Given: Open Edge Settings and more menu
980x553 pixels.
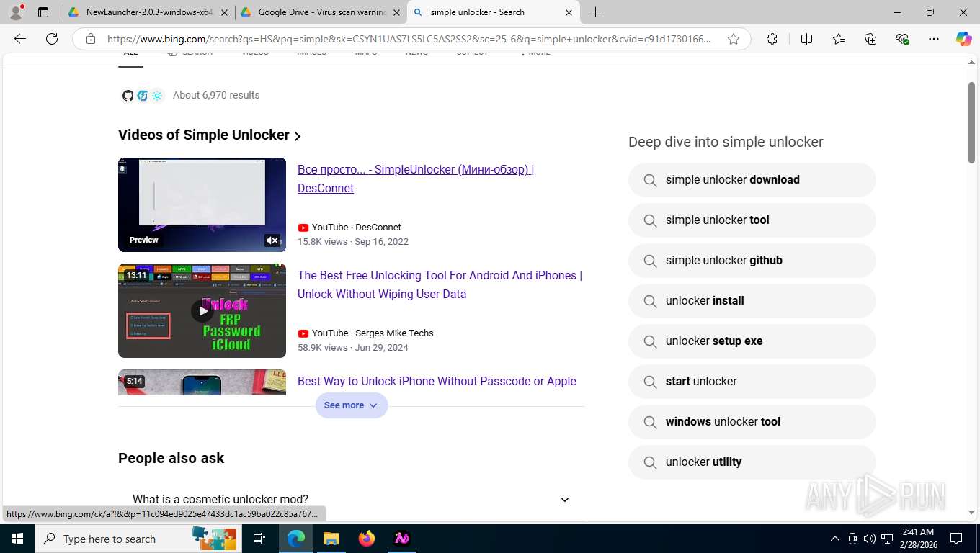Looking at the screenshot, I should 934,39.
